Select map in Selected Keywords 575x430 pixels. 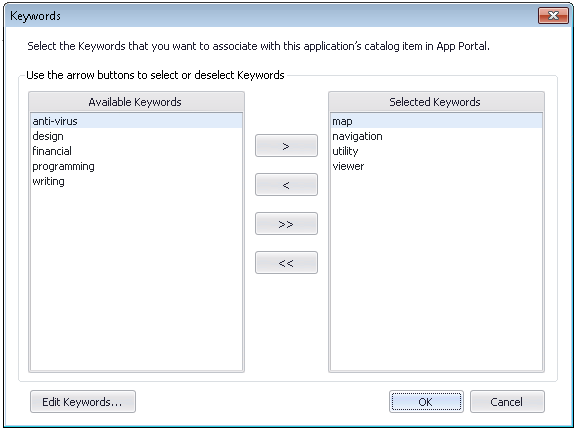(436, 121)
